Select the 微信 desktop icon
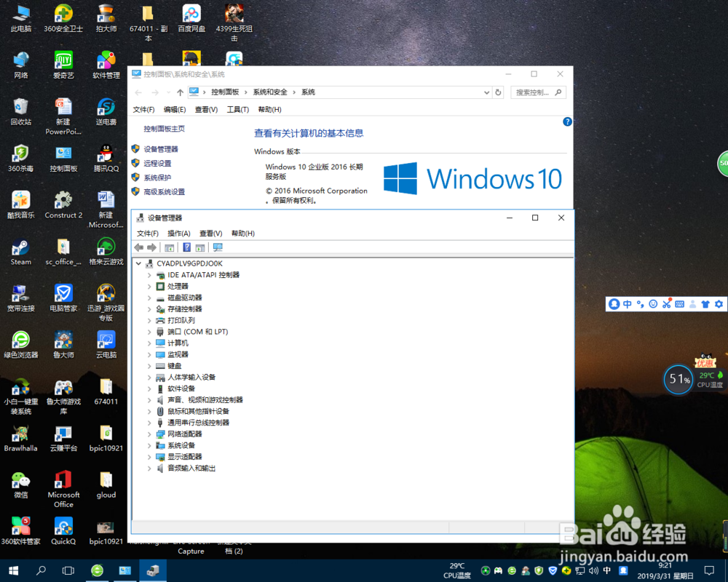The image size is (728, 582). click(x=21, y=485)
